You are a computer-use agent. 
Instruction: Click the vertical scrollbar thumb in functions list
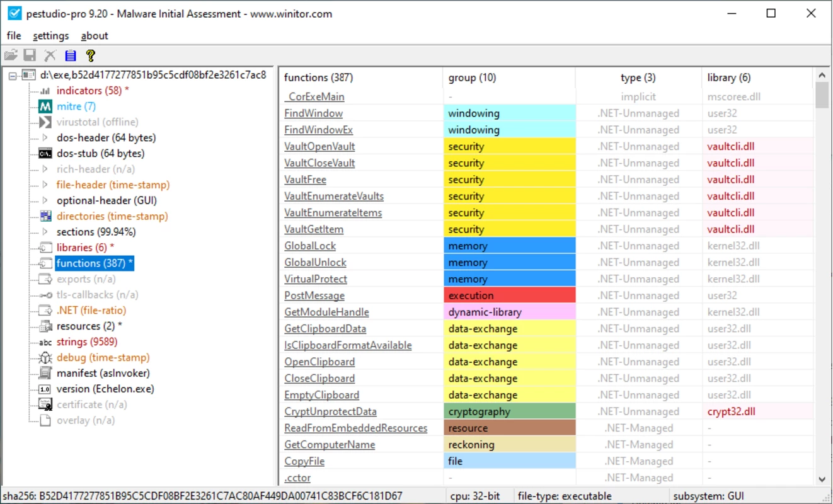[822, 96]
